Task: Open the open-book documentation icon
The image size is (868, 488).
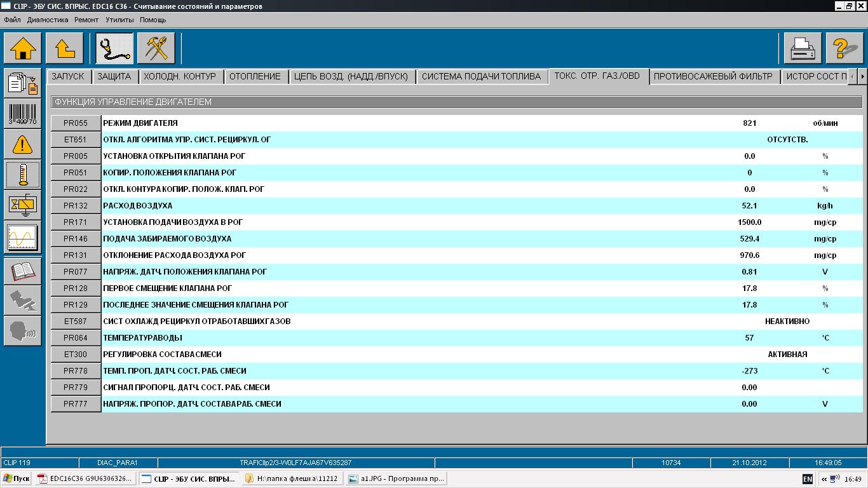Action: point(23,271)
